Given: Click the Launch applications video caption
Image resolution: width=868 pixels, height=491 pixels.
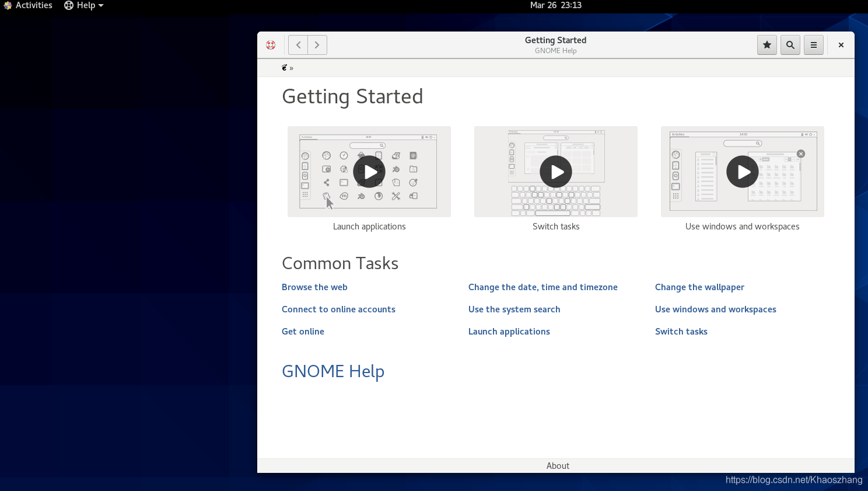Looking at the screenshot, I should click(x=369, y=227).
